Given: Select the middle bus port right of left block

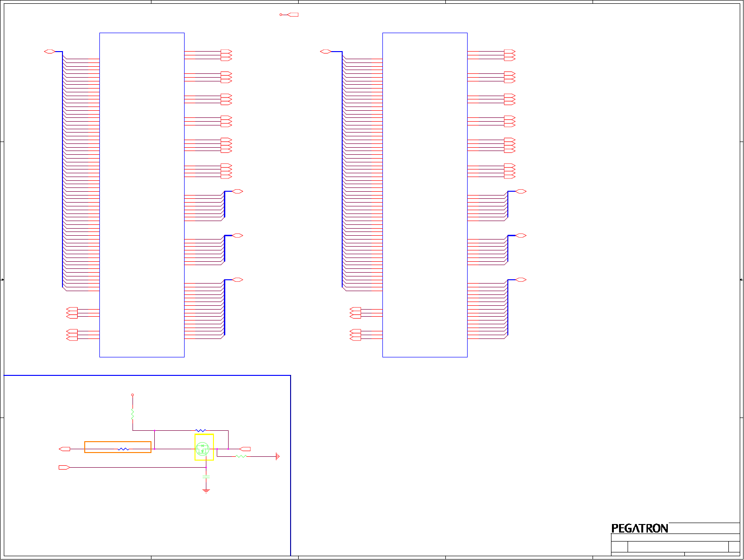Looking at the screenshot, I should [x=238, y=235].
